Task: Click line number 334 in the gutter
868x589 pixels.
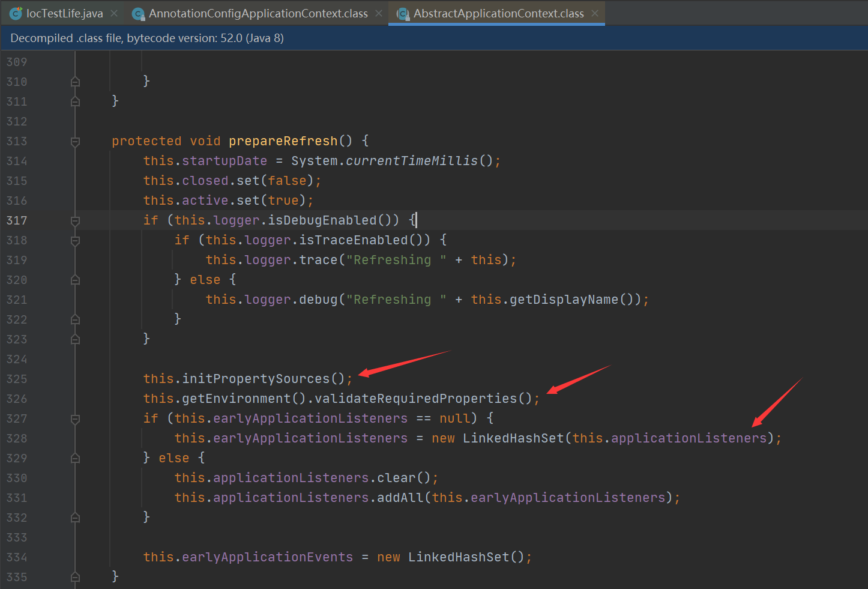Action: (x=17, y=557)
